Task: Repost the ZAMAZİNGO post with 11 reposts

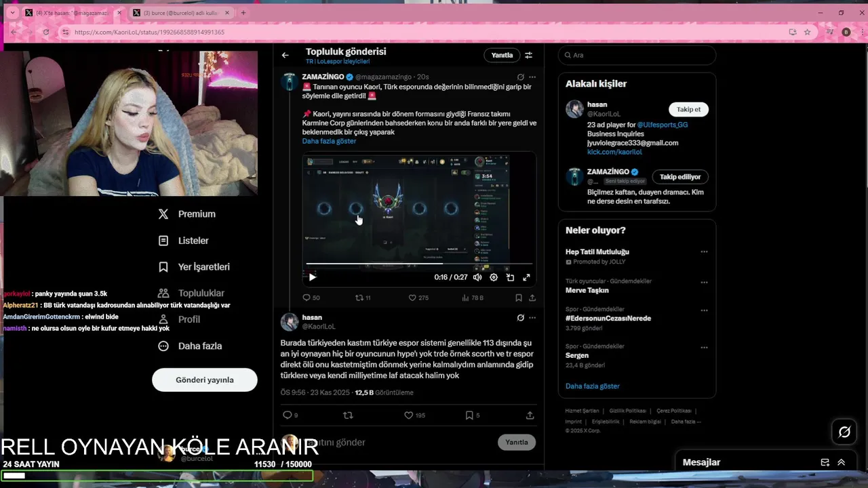Action: coord(363,298)
